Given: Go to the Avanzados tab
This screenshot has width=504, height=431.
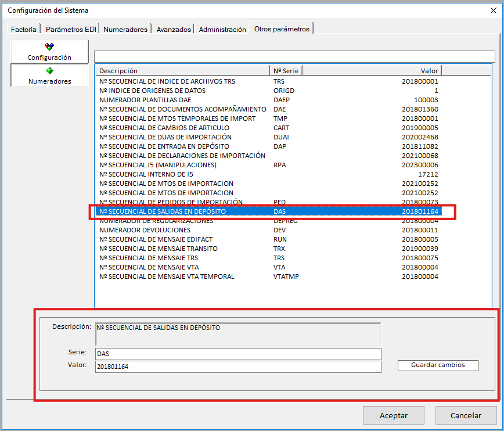Looking at the screenshot, I should (x=174, y=29).
